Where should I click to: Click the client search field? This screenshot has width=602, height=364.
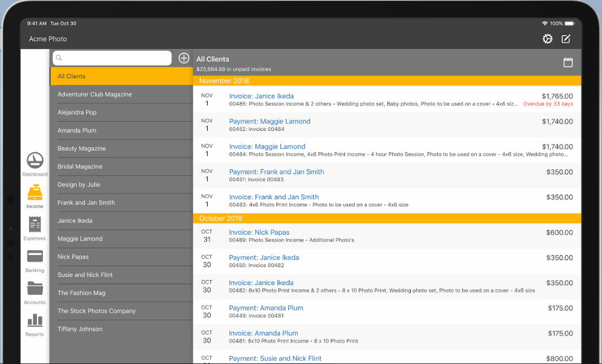(112, 58)
